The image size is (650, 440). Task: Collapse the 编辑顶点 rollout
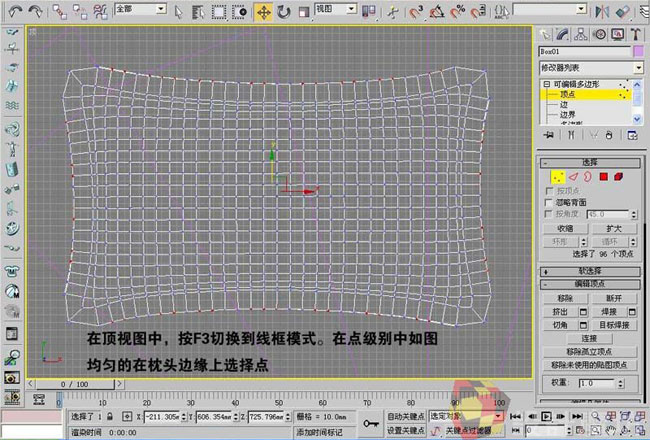(x=590, y=284)
